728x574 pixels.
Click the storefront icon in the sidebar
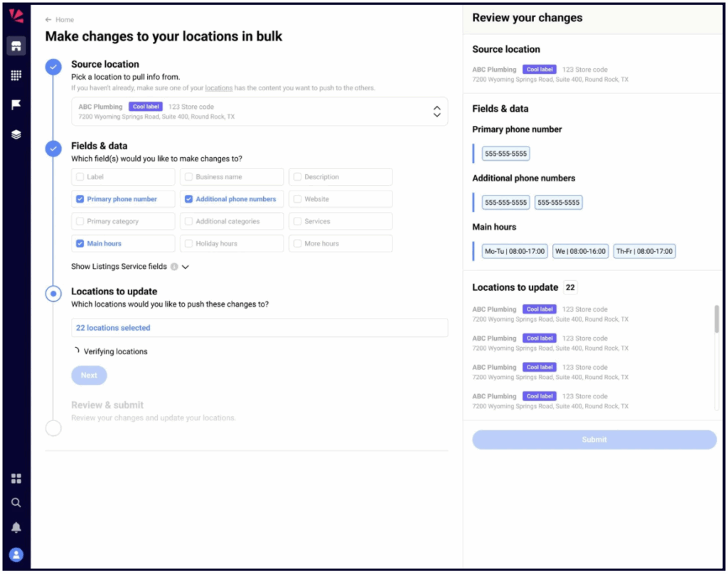tap(16, 47)
